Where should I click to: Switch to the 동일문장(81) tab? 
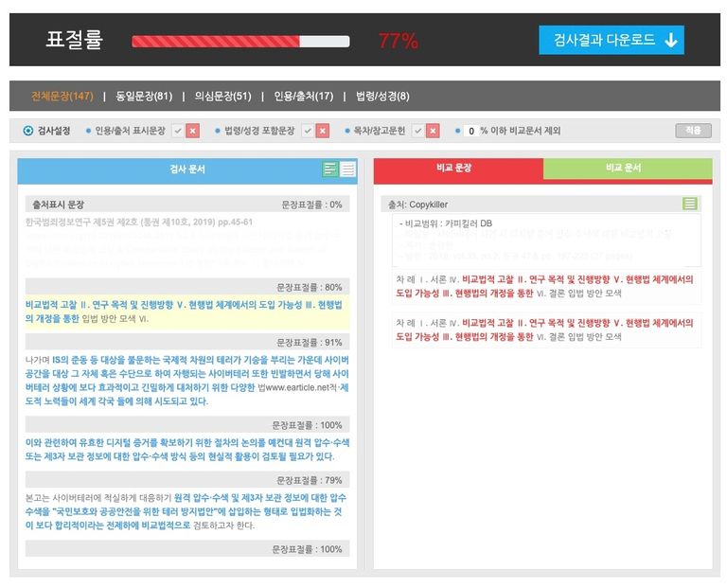tap(144, 96)
